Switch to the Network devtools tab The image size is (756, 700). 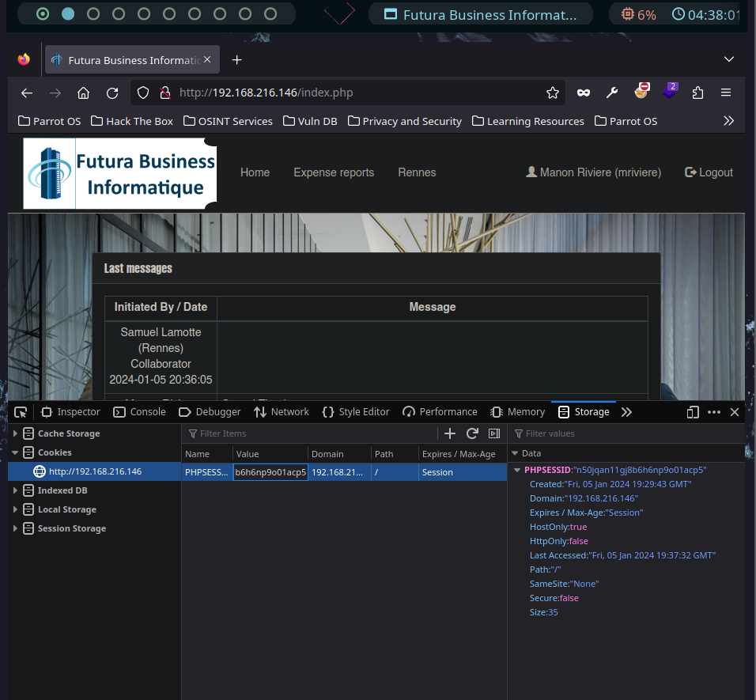(x=282, y=412)
